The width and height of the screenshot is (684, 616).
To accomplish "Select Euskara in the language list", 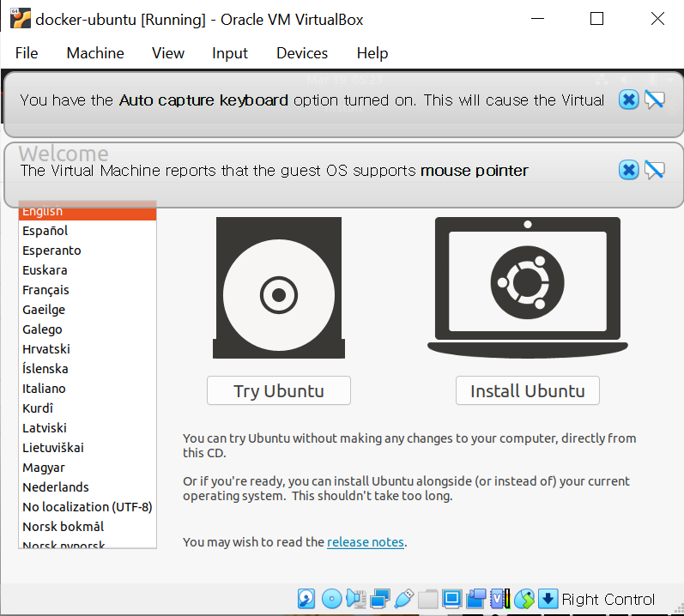I will [x=88, y=270].
